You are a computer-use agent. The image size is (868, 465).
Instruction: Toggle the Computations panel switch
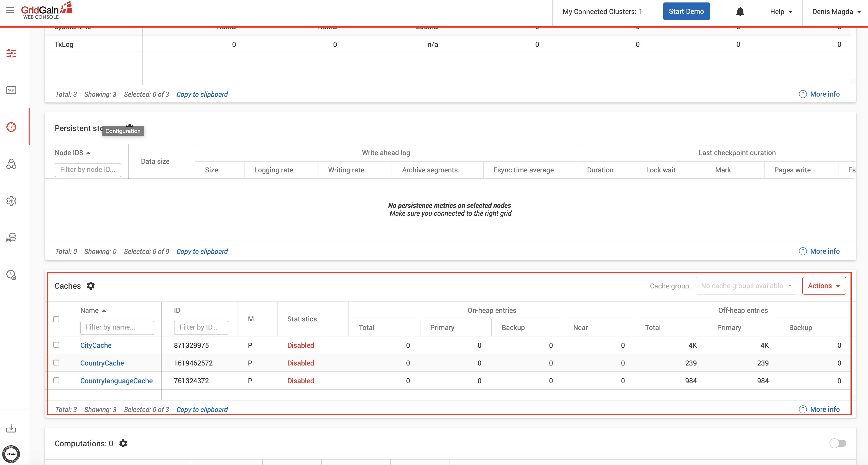pos(838,444)
